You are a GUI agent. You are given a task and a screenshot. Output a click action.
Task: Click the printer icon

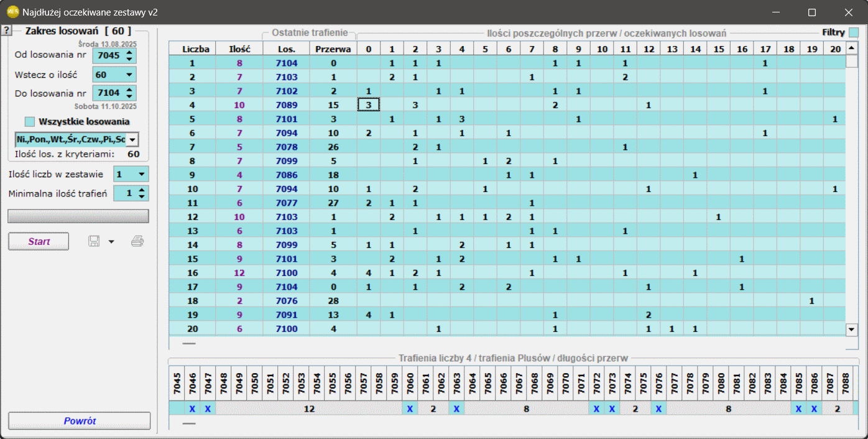[x=137, y=241]
